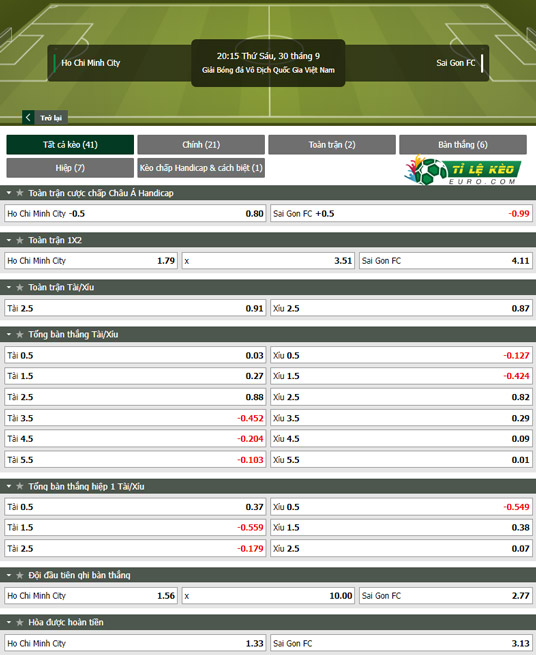
Task: Select first-half Xỉu 2.5 at 0.07
Action: pos(401,548)
